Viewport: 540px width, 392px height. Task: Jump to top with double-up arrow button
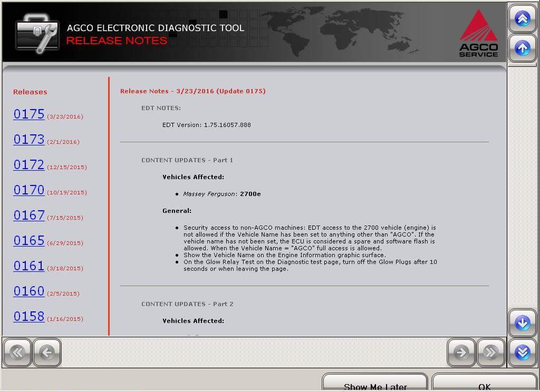click(523, 18)
